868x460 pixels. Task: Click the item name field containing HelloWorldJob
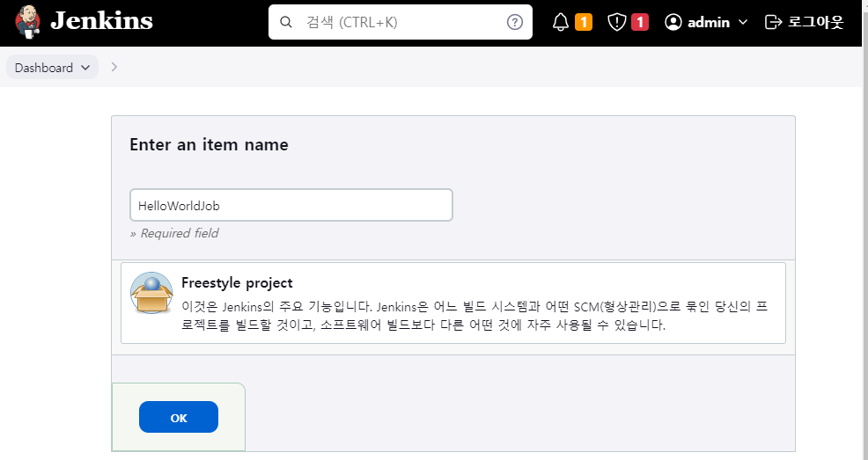[x=291, y=205]
